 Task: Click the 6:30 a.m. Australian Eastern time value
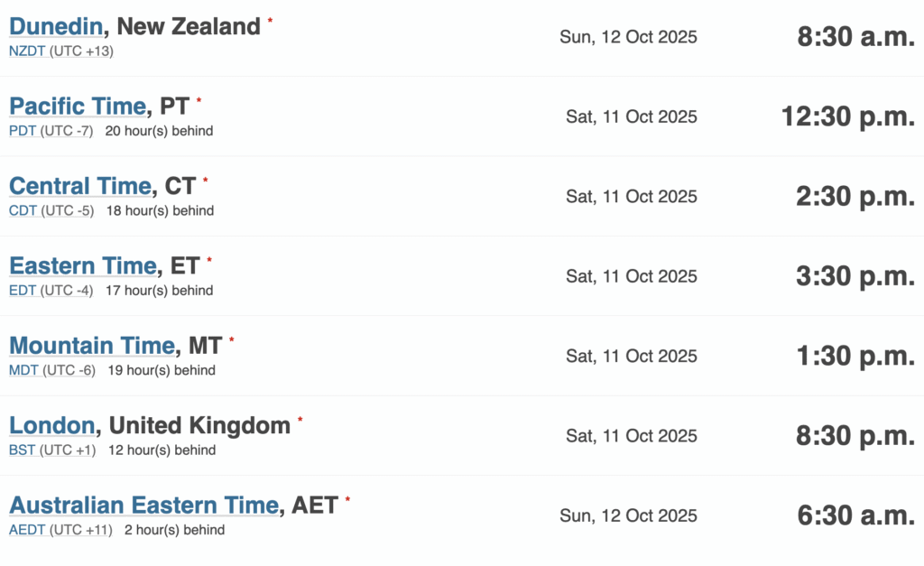(855, 515)
